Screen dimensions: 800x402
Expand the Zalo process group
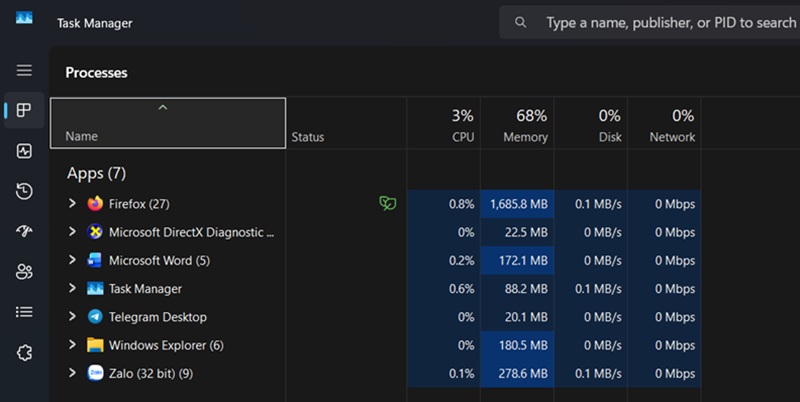pyautogui.click(x=72, y=373)
